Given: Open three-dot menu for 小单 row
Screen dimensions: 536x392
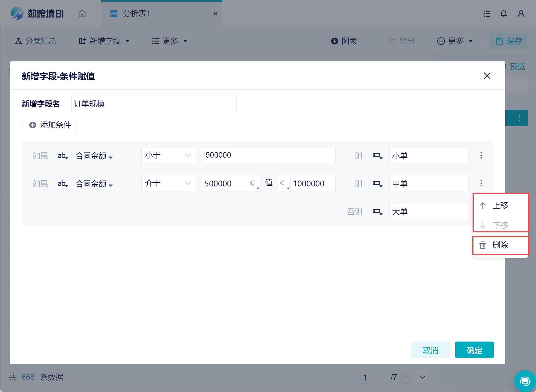Looking at the screenshot, I should (481, 155).
